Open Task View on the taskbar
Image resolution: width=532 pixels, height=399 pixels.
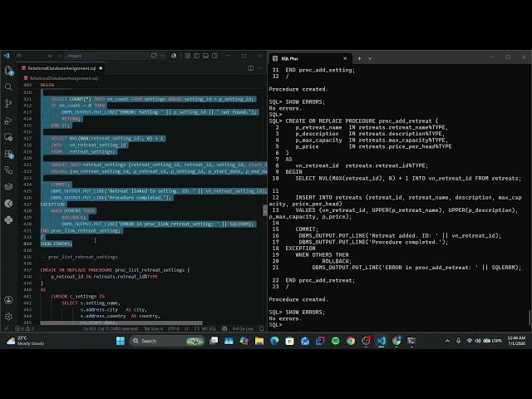pyautogui.click(x=214, y=341)
